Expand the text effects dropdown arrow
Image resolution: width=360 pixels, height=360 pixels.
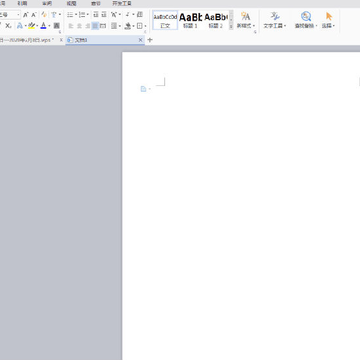(26, 26)
